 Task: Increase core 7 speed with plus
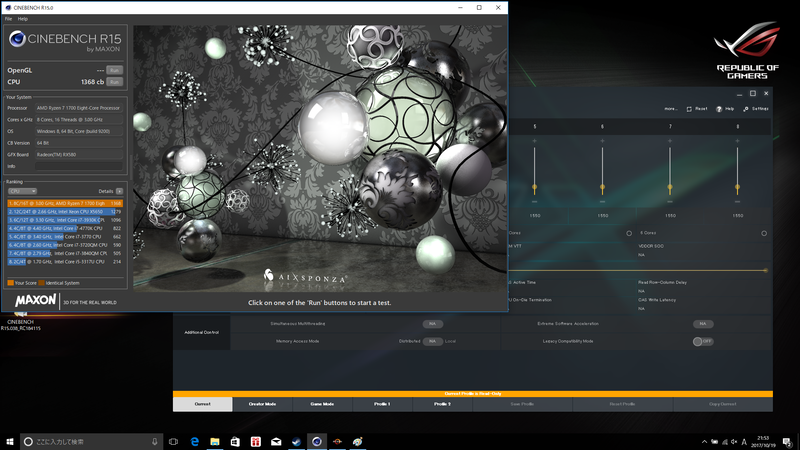click(x=670, y=141)
